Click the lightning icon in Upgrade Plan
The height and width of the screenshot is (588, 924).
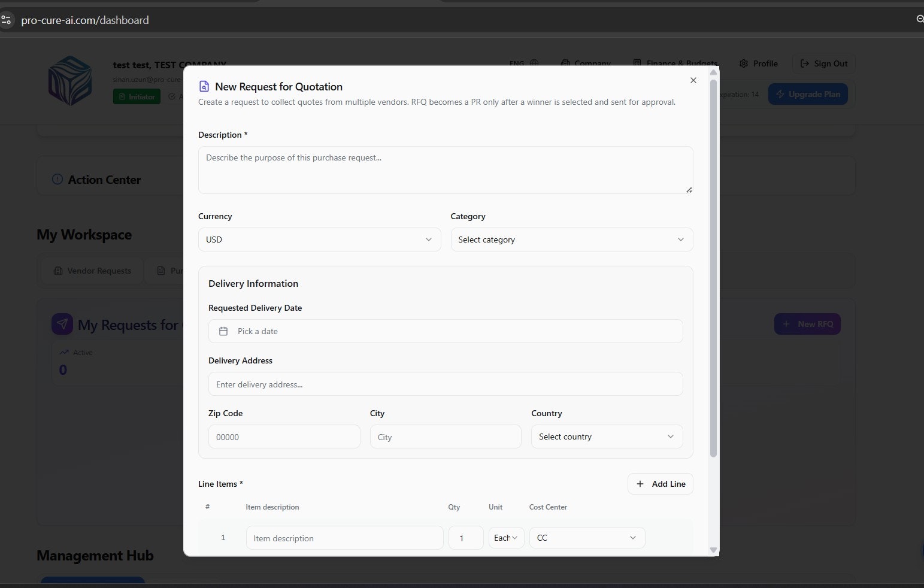(780, 94)
